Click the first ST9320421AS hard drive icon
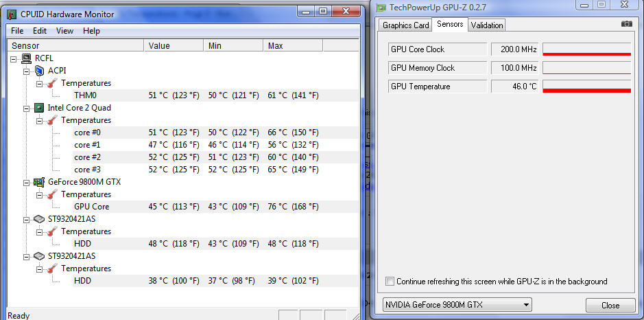Viewport: 644px width, 320px height. (x=39, y=219)
